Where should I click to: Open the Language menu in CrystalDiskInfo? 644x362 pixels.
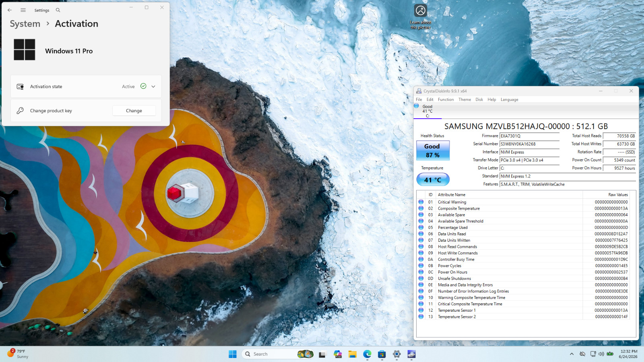click(x=509, y=100)
